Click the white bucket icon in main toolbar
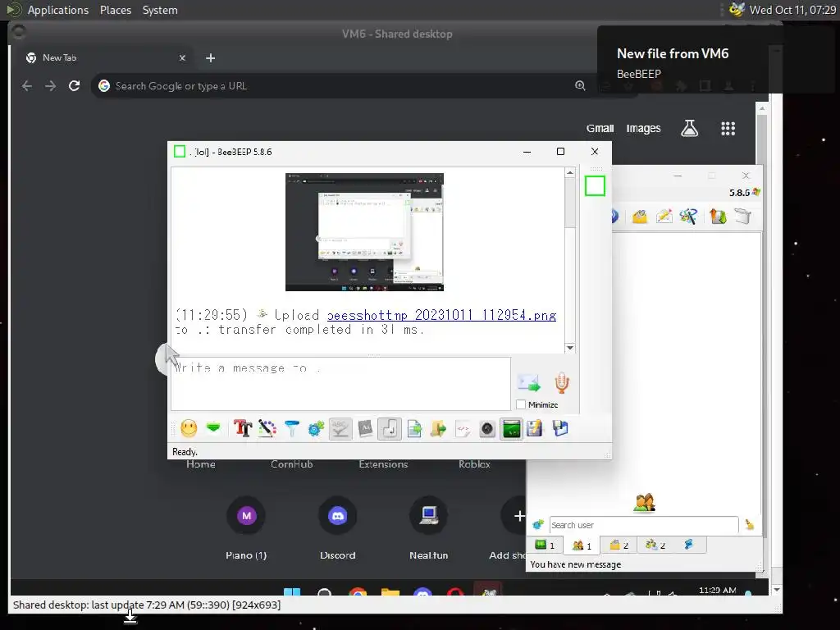 742,217
